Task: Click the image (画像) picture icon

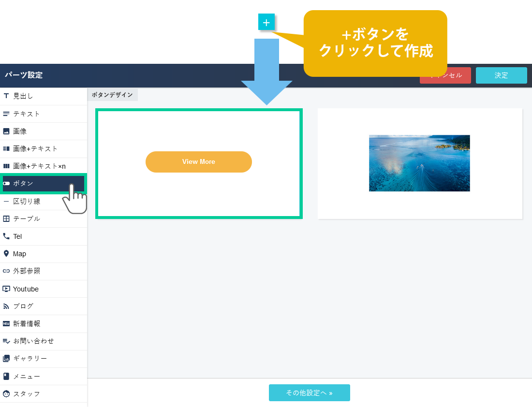Action: (x=6, y=131)
